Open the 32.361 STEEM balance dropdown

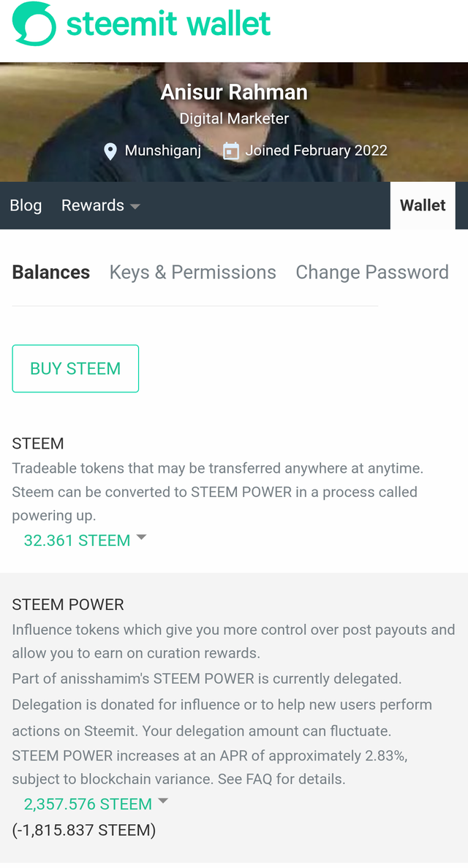pos(77,541)
